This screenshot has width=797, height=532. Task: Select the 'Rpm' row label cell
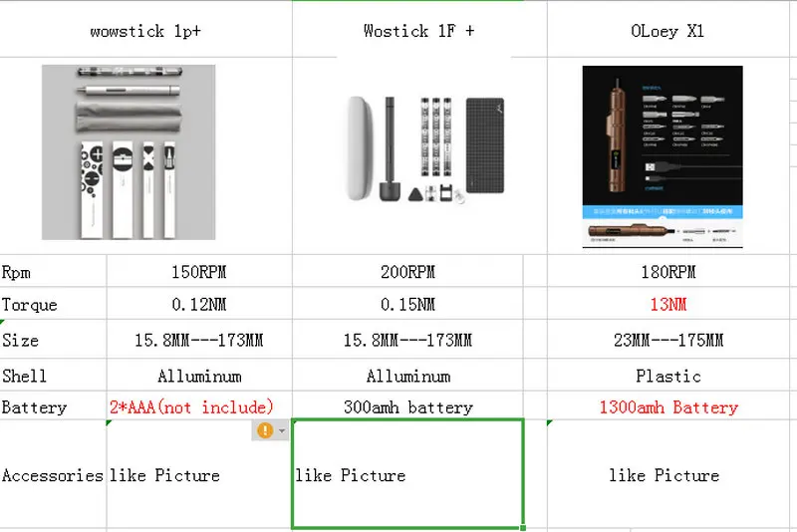(x=53, y=272)
